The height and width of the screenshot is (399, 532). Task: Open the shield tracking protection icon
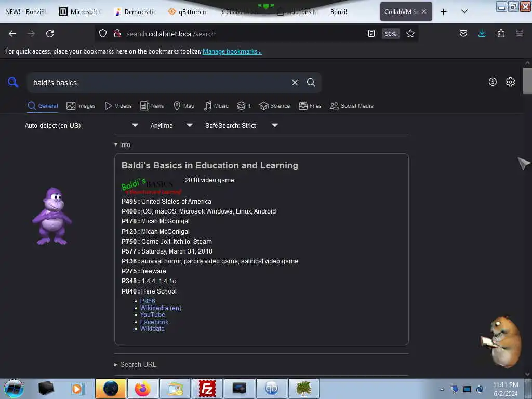pos(103,34)
